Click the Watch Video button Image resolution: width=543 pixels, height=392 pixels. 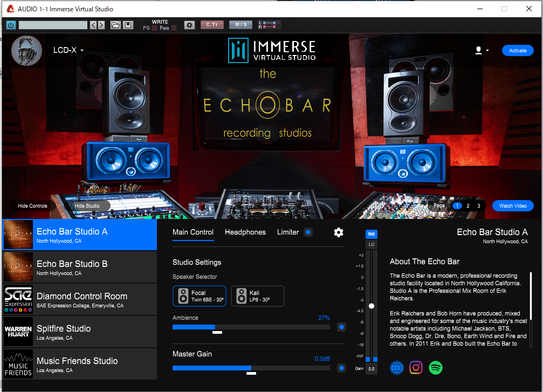coord(513,205)
